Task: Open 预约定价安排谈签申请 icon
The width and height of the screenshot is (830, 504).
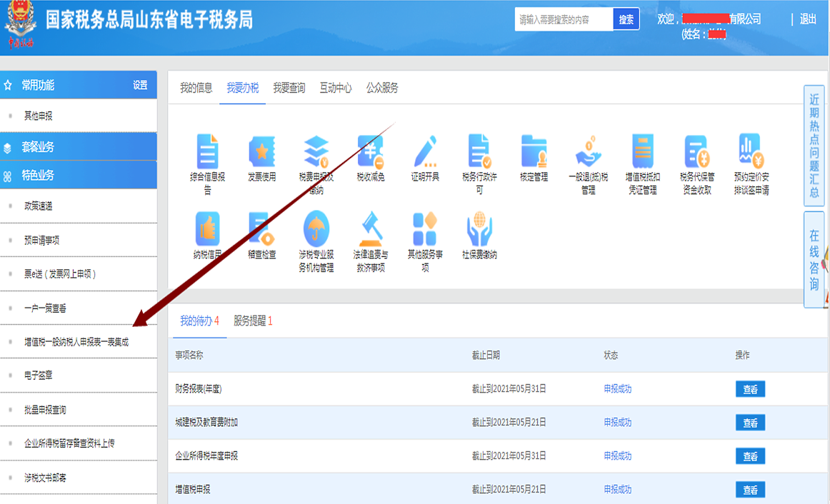Action: pyautogui.click(x=751, y=152)
